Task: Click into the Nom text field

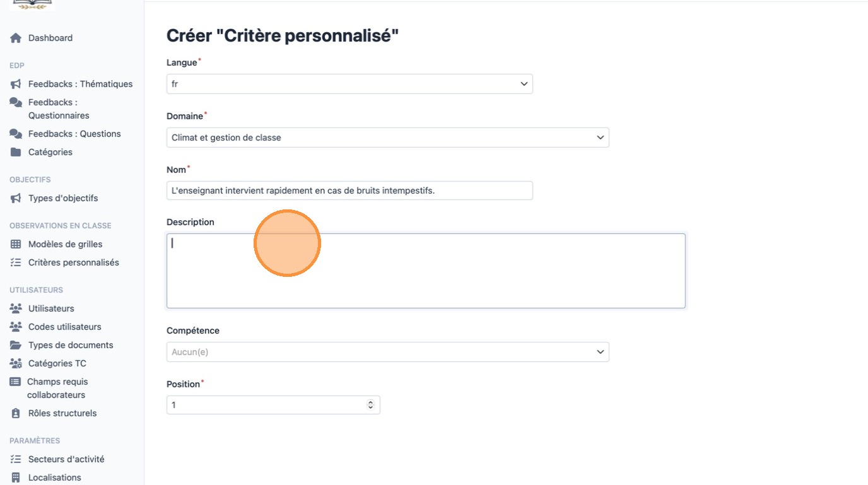Action: (349, 190)
